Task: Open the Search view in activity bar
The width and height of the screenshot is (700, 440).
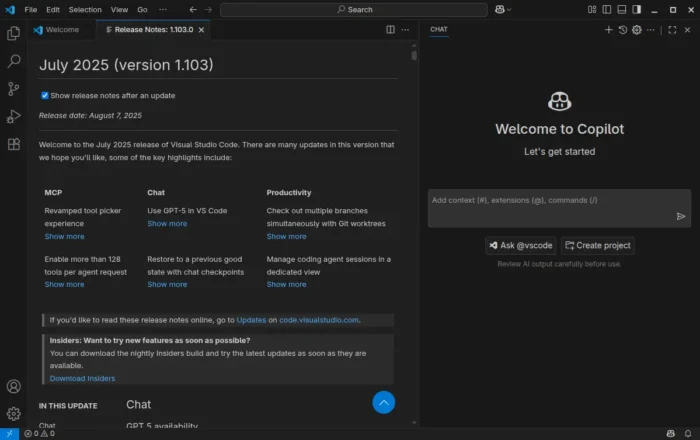Action: pos(14,61)
